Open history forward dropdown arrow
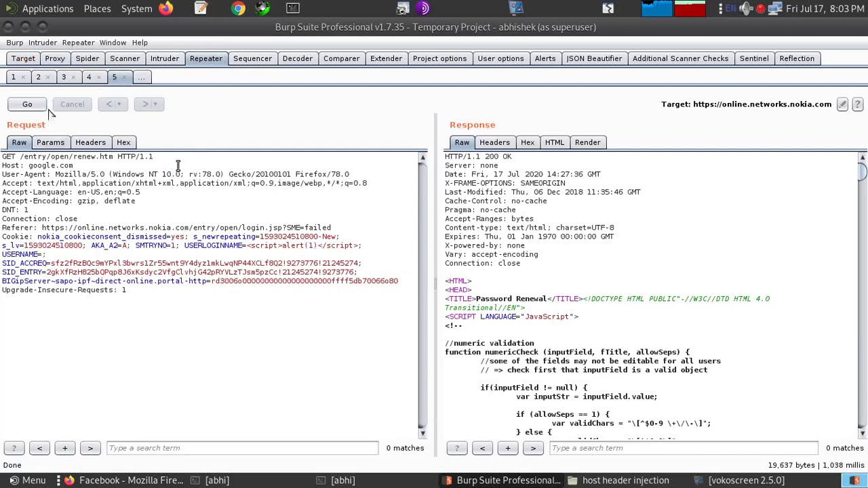868x488 pixels. 155,104
